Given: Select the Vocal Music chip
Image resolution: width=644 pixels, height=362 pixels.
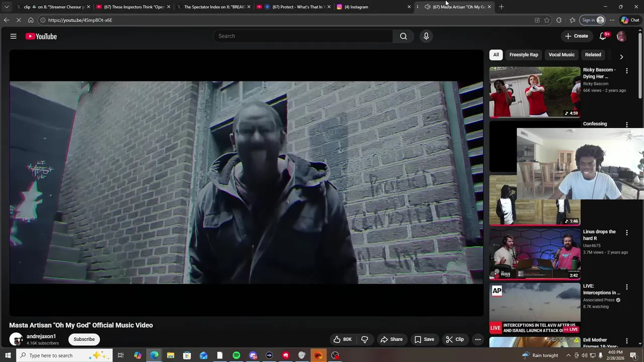Looking at the screenshot, I should [x=561, y=55].
